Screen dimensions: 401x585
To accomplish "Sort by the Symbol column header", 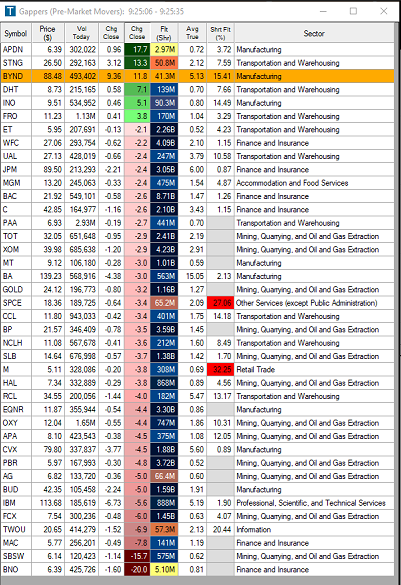I will 16,33.
